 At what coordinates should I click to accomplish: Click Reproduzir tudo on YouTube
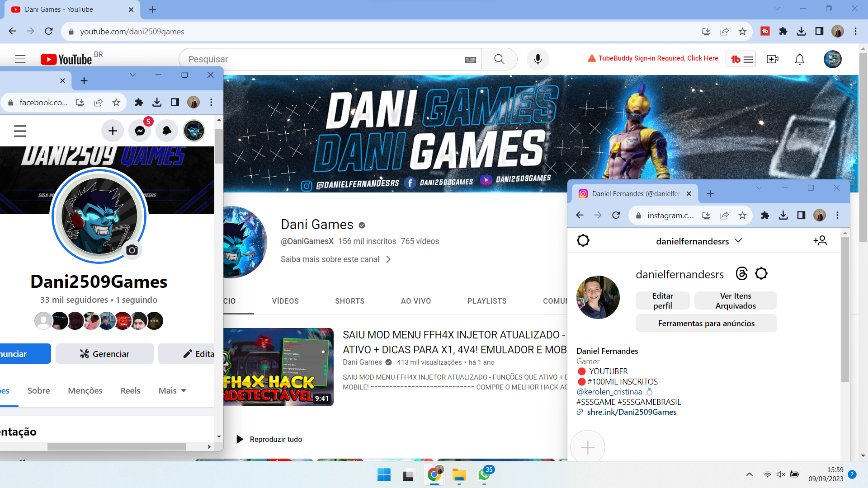click(269, 439)
